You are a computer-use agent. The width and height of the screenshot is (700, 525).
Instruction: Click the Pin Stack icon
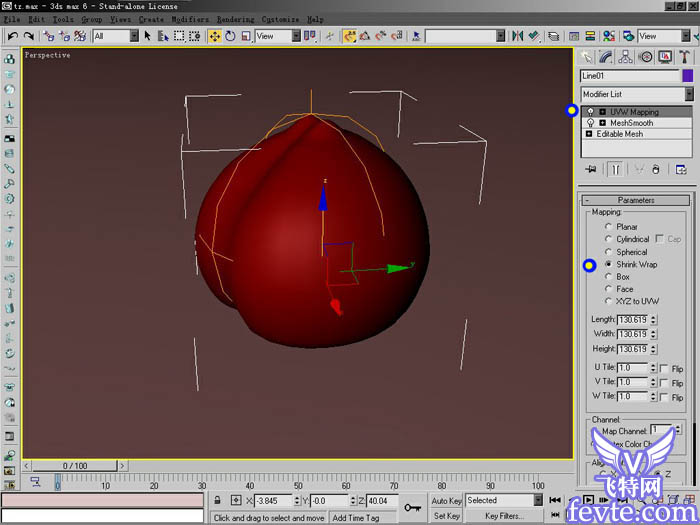pyautogui.click(x=591, y=169)
